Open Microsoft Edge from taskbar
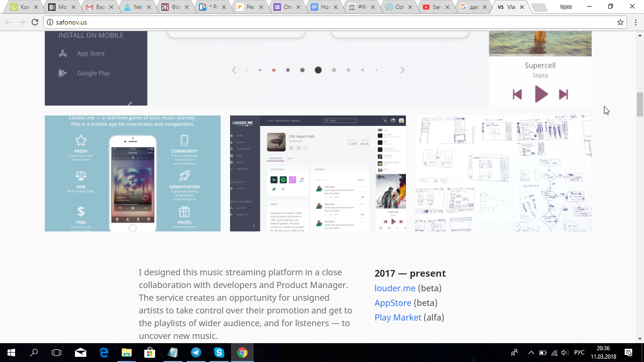This screenshot has width=644, height=362. 104,353
